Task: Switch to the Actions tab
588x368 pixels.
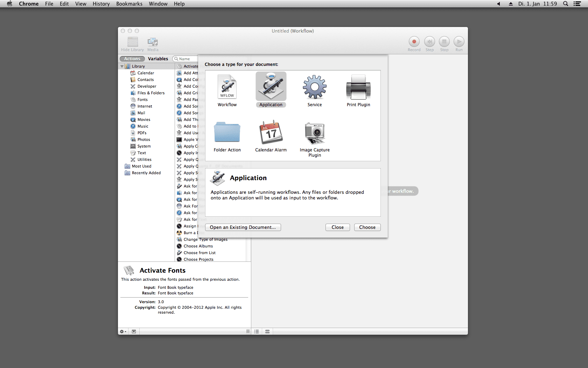Action: [x=132, y=59]
